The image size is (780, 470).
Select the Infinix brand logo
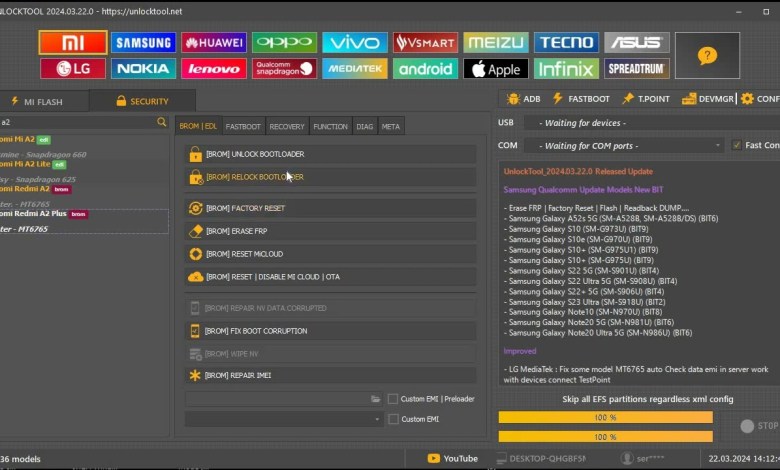[566, 69]
